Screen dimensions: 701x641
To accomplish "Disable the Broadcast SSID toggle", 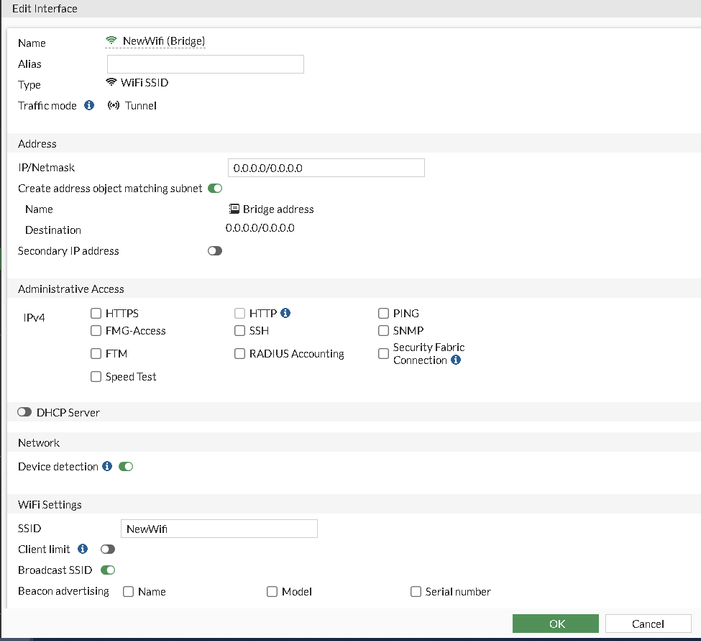I will click(x=108, y=570).
